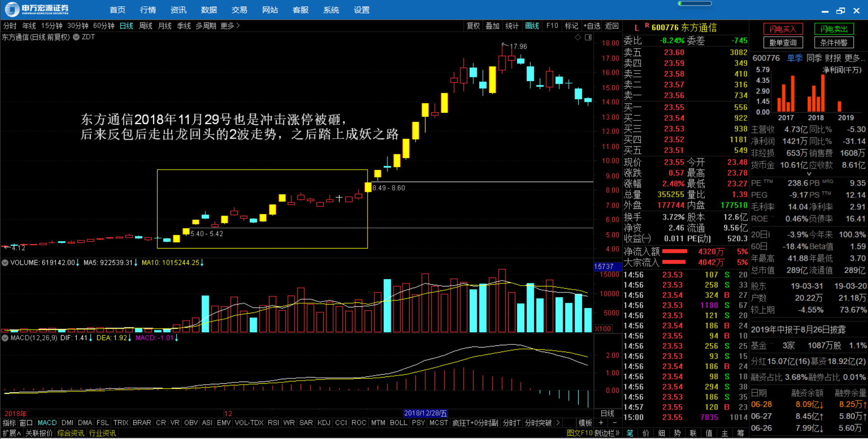The width and height of the screenshot is (868, 439).
Task: Select BOLL indicator tab
Action: coord(398,423)
